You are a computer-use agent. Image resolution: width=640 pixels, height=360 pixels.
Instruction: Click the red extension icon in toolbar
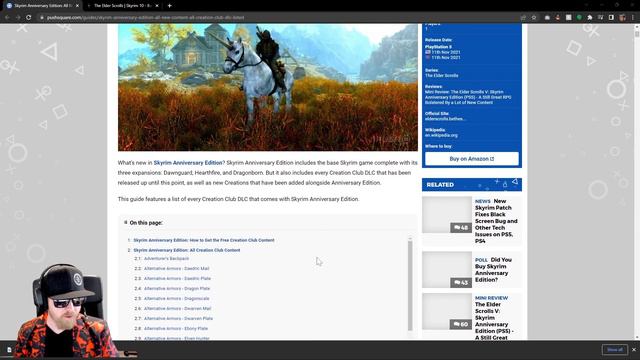[x=558, y=18]
